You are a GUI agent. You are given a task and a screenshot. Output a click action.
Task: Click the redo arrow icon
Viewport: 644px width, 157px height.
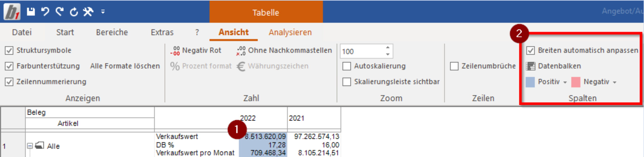(x=59, y=12)
